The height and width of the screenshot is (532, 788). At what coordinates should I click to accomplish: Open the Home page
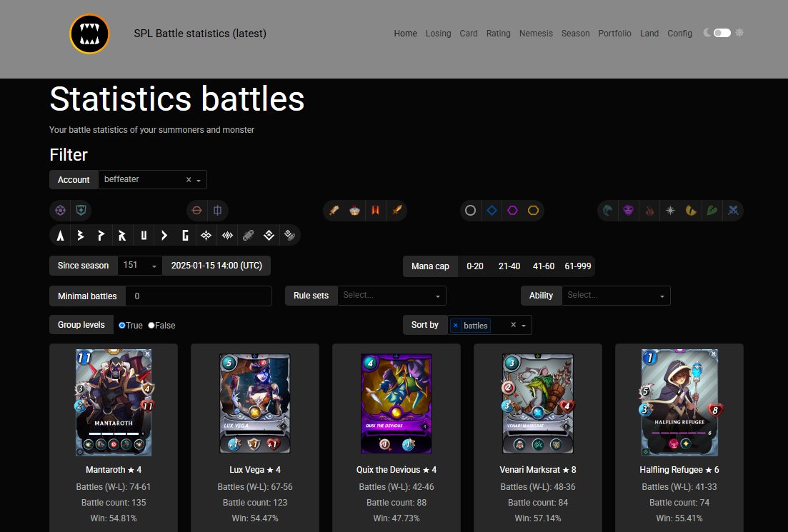(406, 34)
